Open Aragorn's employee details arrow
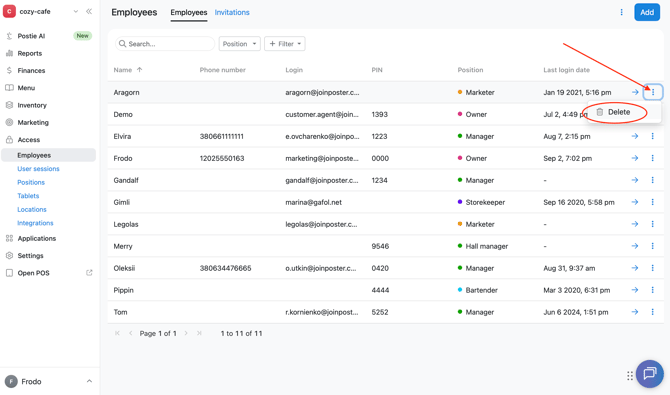The width and height of the screenshot is (670, 395). click(x=635, y=92)
